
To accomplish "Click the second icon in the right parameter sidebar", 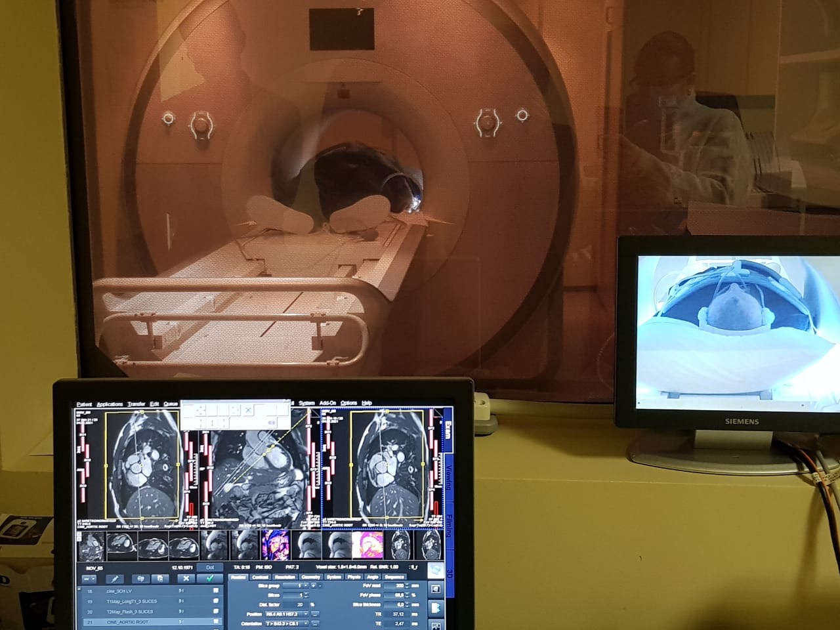I will pyautogui.click(x=435, y=589).
